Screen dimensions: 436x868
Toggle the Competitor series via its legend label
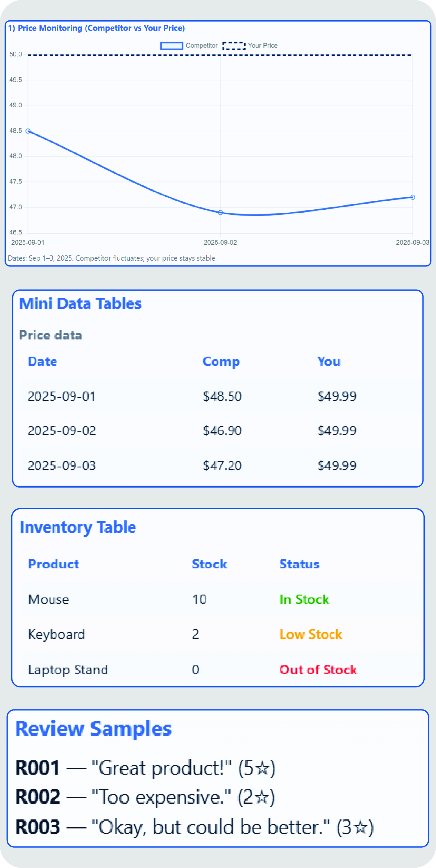pos(201,46)
